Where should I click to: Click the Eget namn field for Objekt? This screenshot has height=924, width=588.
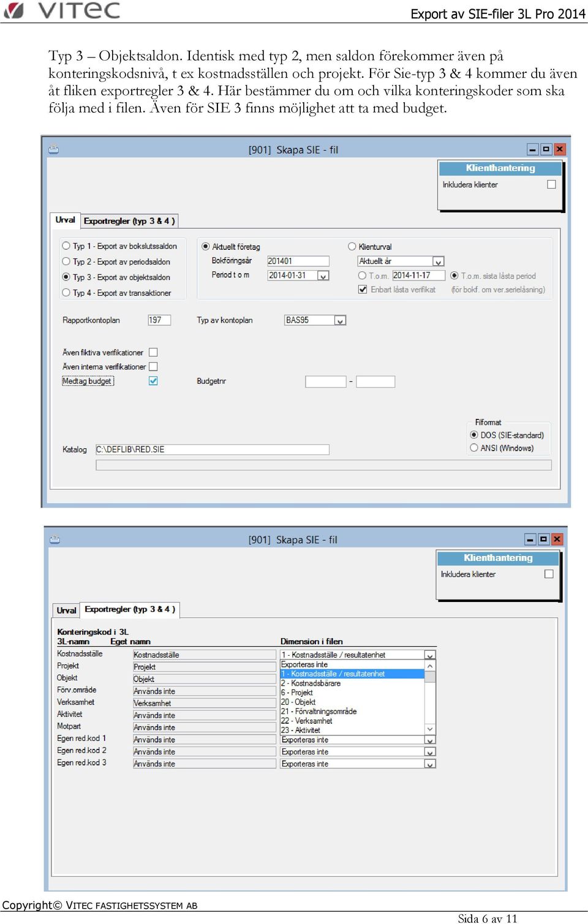205,679
